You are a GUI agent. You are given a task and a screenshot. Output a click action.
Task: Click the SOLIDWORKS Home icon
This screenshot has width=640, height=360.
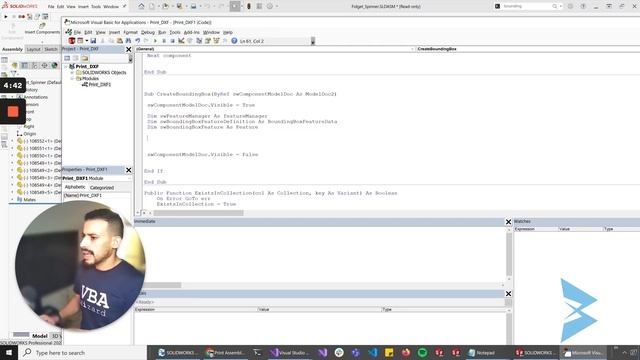click(x=141, y=6)
